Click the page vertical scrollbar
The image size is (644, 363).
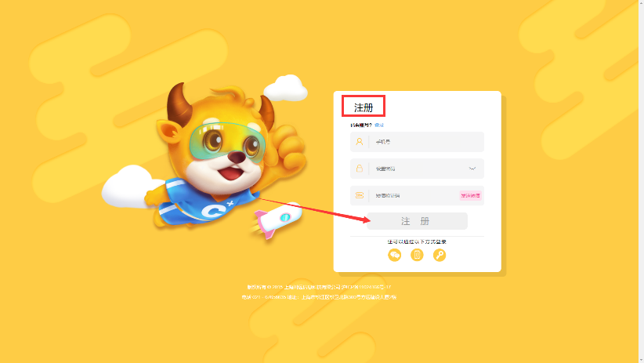coord(641,181)
